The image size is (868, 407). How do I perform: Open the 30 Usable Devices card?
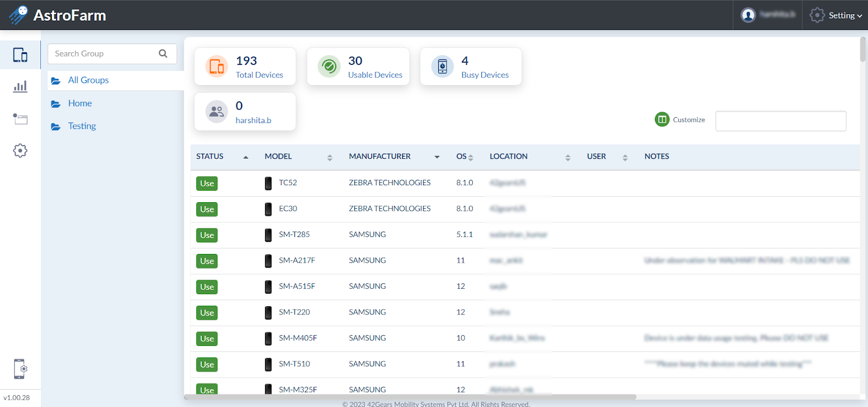358,66
